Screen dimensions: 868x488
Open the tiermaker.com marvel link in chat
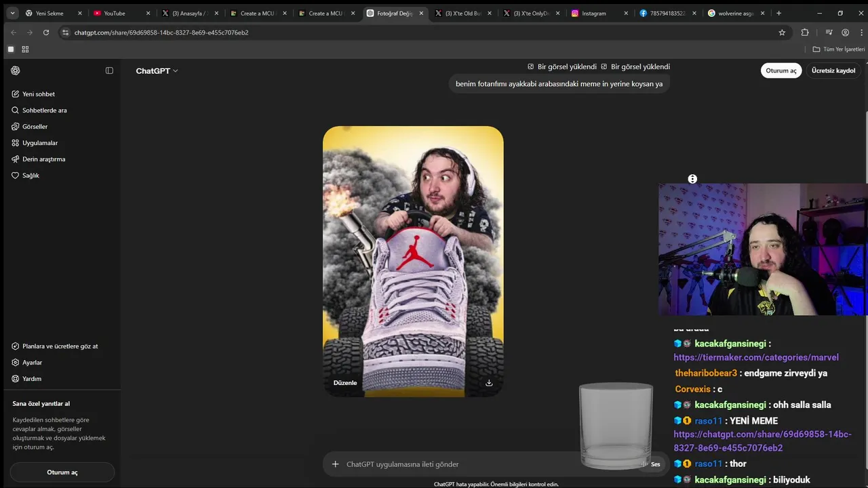756,357
